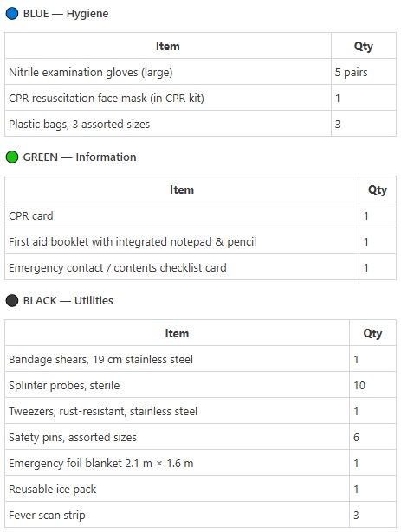Select Emergency contact checklist card row
The width and height of the screenshot is (401, 532).
tap(201, 267)
